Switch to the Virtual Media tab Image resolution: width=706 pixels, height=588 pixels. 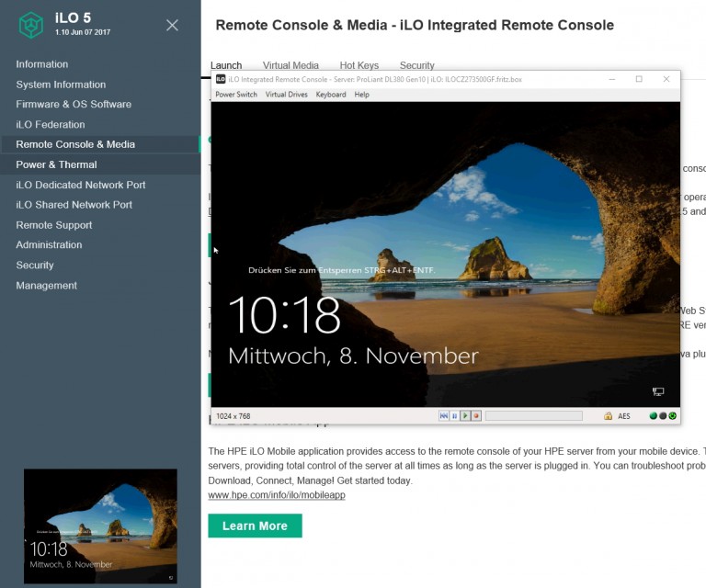290,65
